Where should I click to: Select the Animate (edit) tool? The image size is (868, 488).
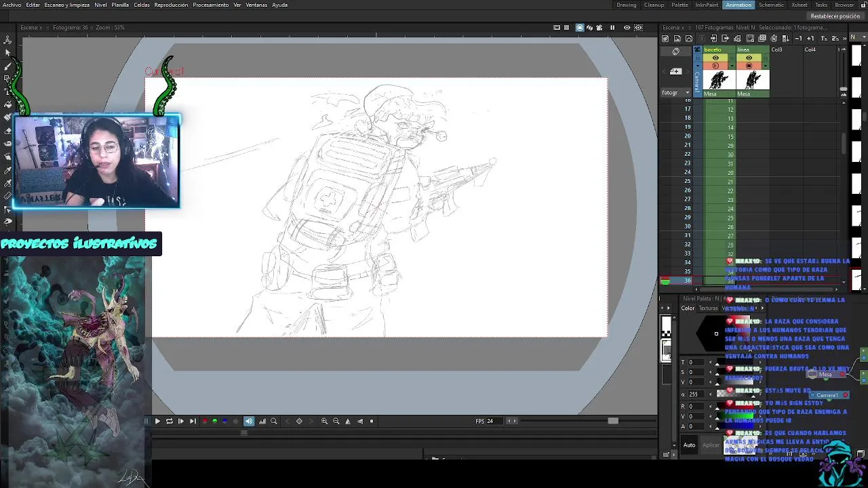tap(7, 40)
